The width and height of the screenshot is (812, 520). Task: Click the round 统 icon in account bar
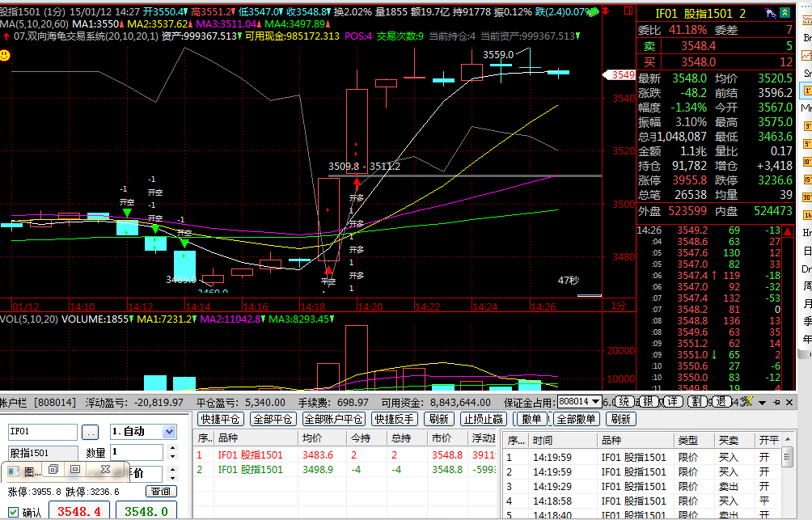(x=624, y=402)
